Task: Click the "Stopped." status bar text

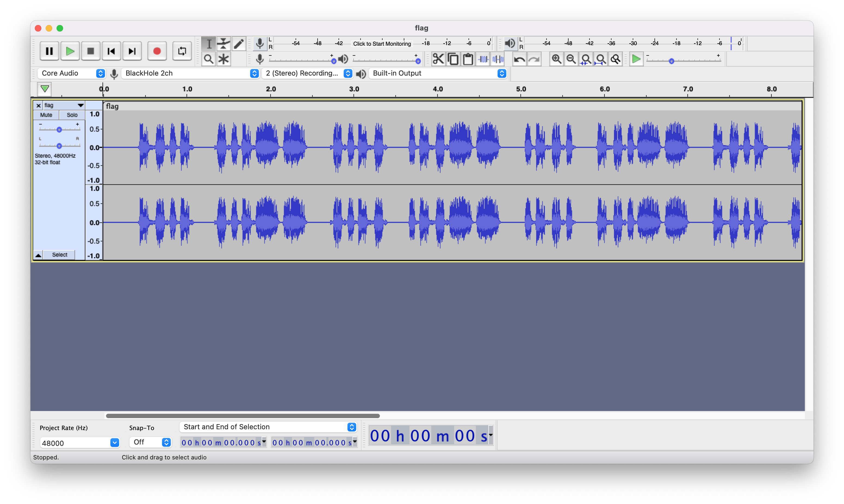Action: click(x=46, y=458)
